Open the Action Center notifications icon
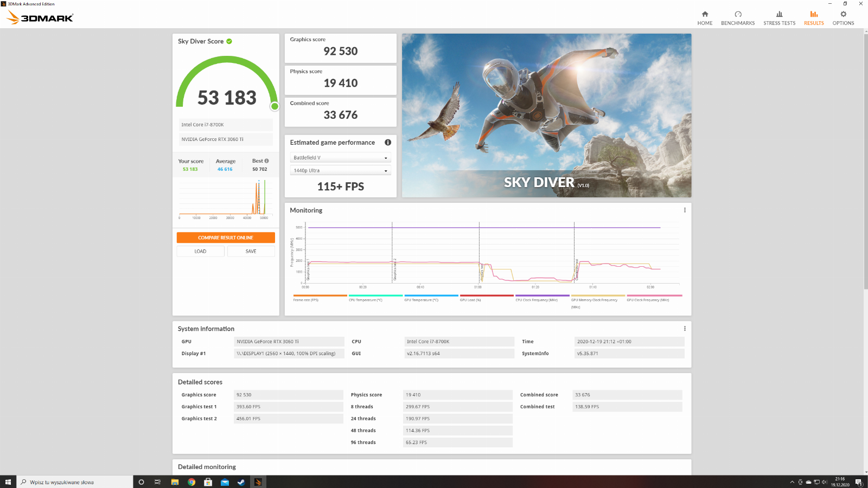Screen dimensions: 868x488 859,482
